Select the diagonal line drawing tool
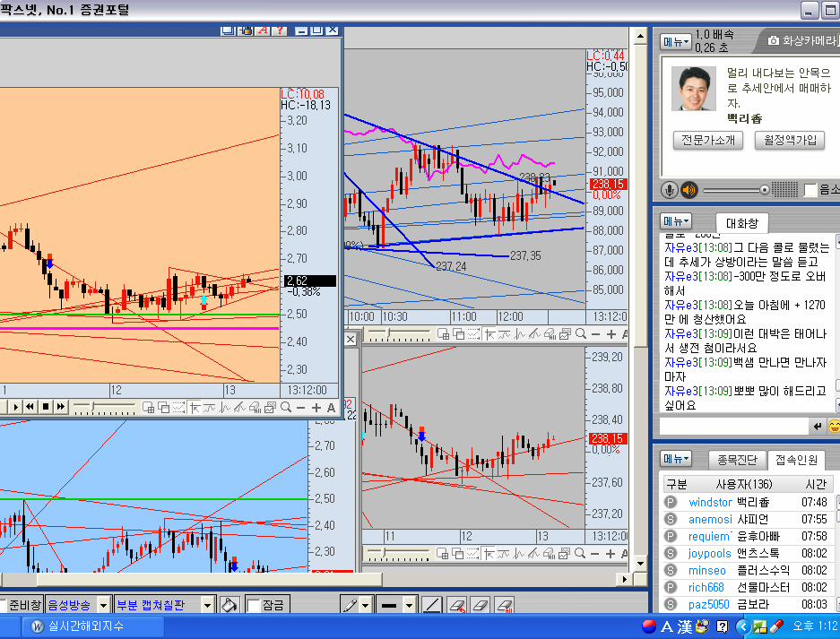Viewport: 840px width, 639px height. [x=431, y=605]
